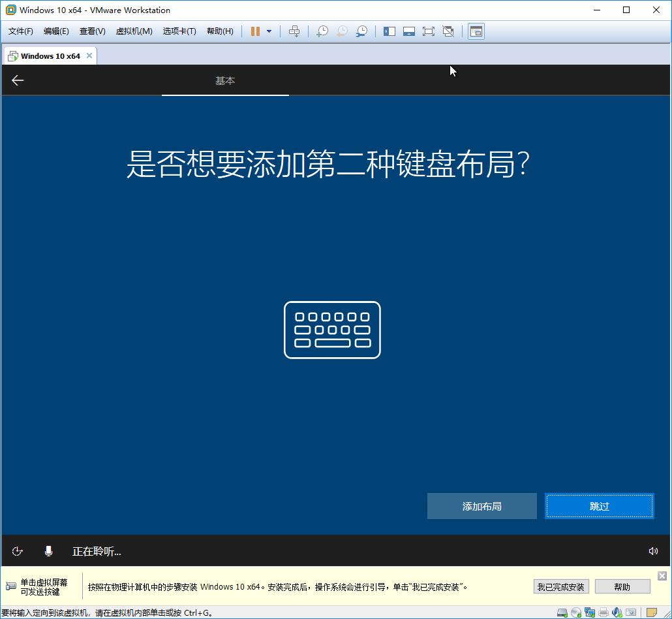Click the 跳过 button to skip keyboard layout

pos(599,505)
